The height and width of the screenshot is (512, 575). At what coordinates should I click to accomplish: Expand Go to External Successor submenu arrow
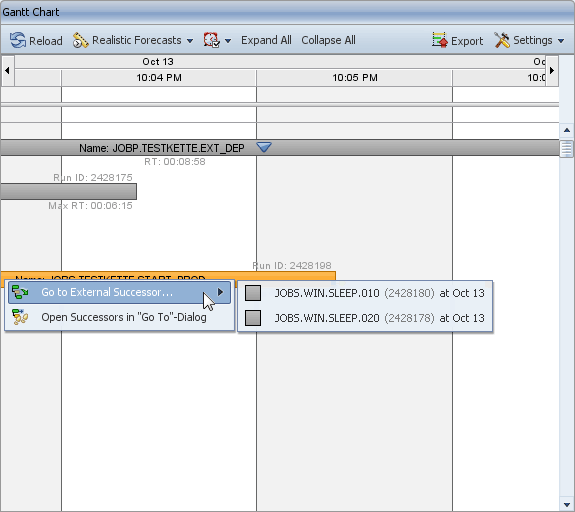click(x=220, y=292)
